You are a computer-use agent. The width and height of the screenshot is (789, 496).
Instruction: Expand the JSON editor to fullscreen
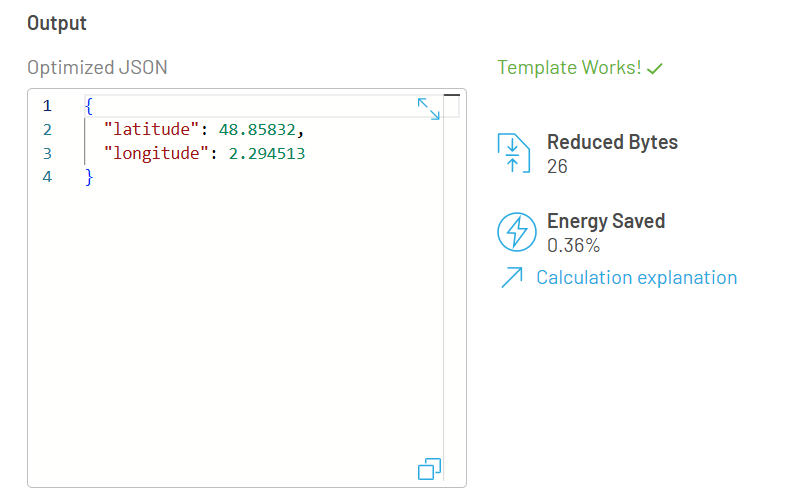point(428,109)
